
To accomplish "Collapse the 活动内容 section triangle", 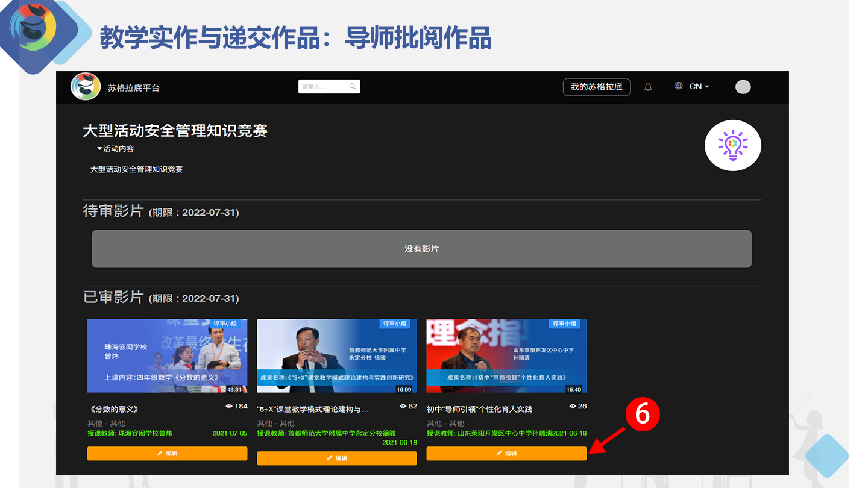I will pos(99,149).
